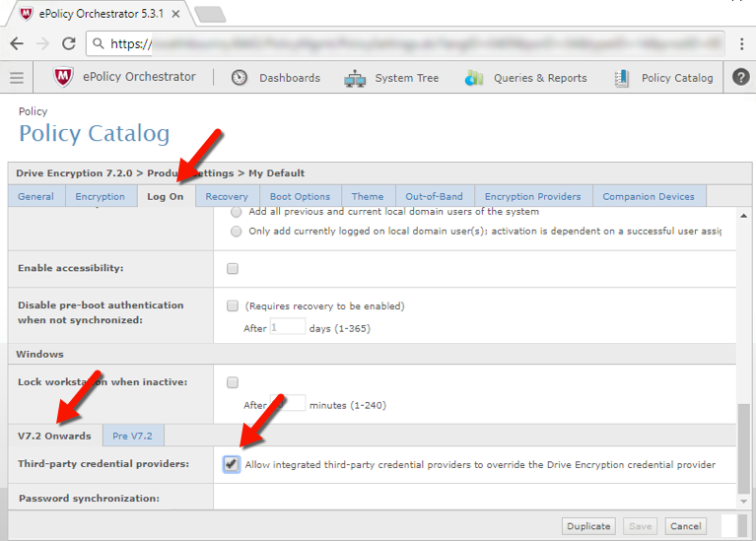Open the hamburger main menu
This screenshot has height=541, width=756.
click(17, 77)
